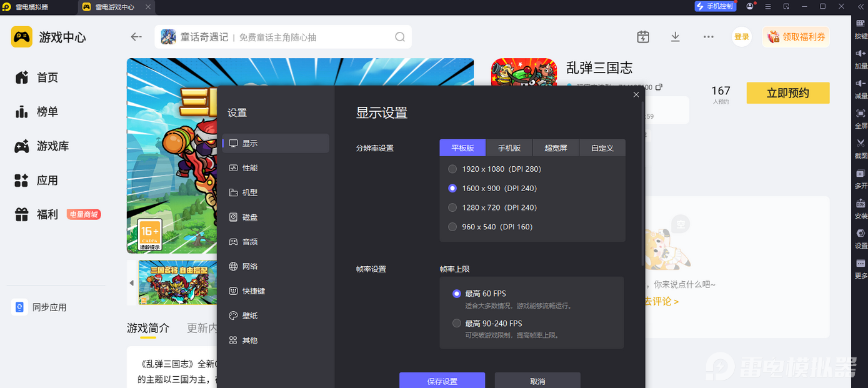The height and width of the screenshot is (388, 868).
Task: Select 其他 settings category
Action: pyautogui.click(x=276, y=341)
